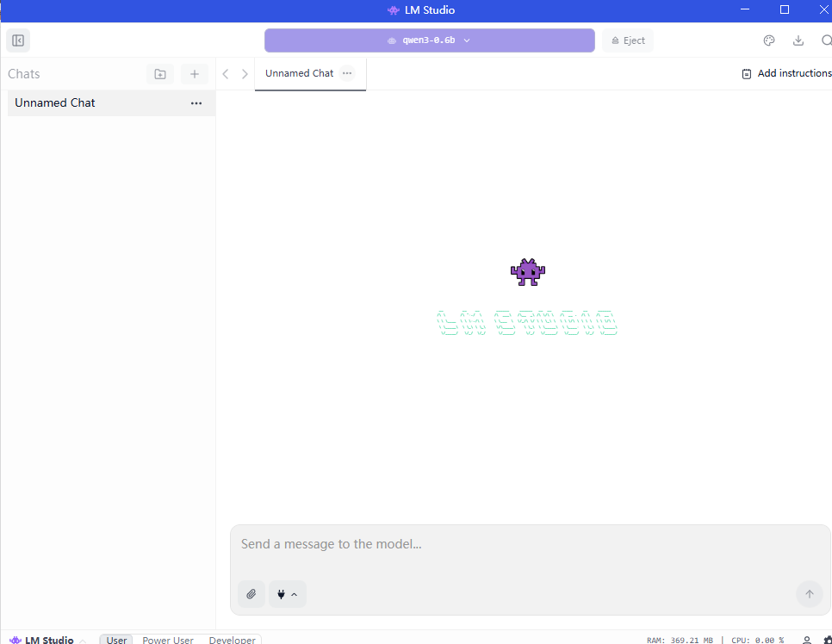Click the CPU usage readout
The height and width of the screenshot is (644, 832).
(x=758, y=641)
